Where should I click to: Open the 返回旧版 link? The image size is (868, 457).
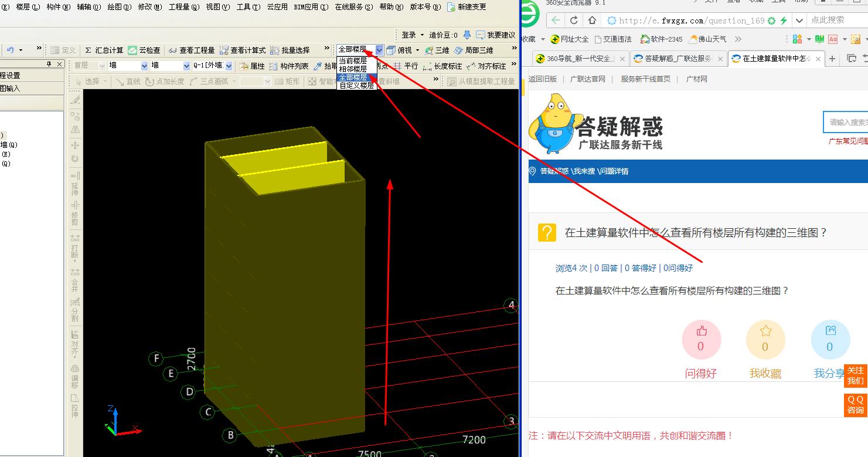(x=543, y=79)
